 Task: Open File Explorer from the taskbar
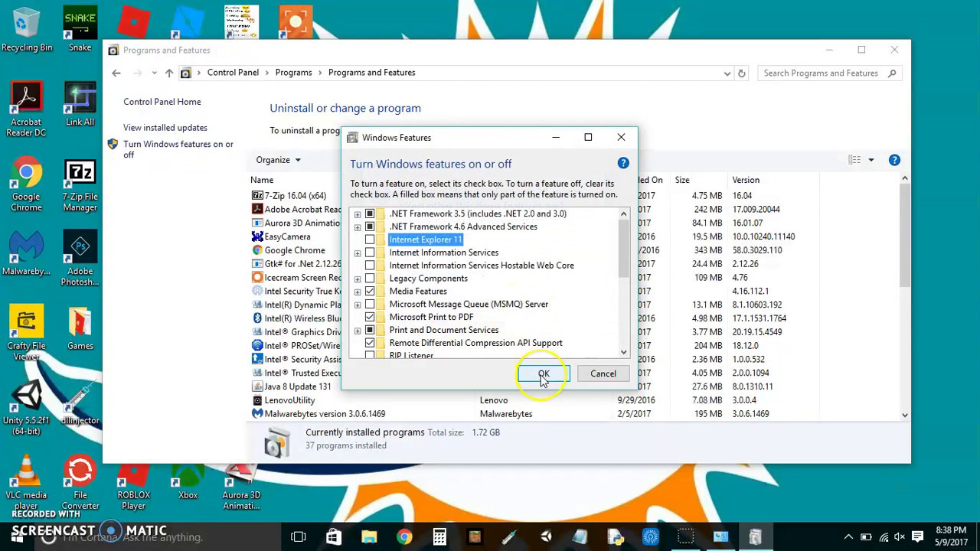click(x=369, y=536)
